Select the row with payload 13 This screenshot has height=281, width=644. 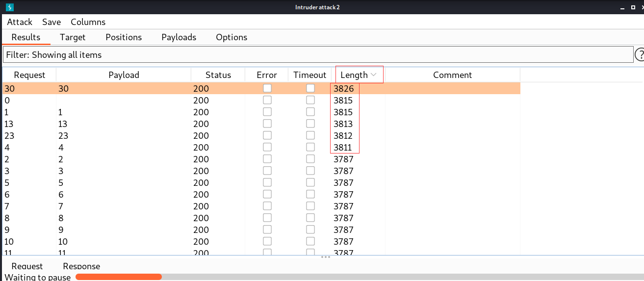(x=261, y=124)
